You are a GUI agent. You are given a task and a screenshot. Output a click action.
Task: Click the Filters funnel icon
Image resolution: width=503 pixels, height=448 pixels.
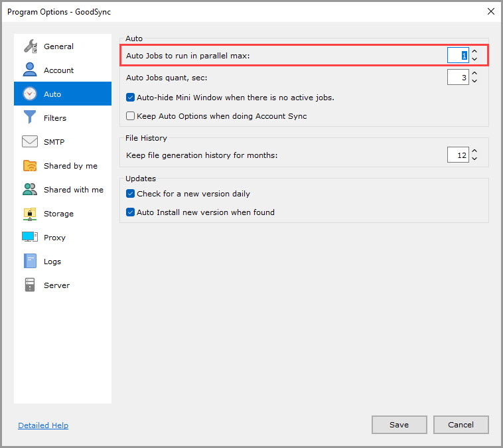30,117
